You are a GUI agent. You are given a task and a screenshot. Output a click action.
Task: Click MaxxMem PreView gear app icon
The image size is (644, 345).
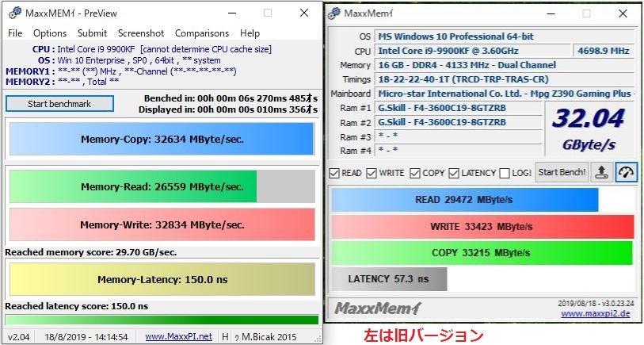15,13
